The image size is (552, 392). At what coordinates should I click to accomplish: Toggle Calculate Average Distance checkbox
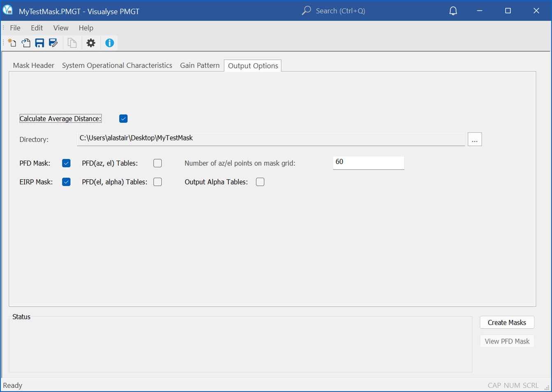[x=123, y=119]
